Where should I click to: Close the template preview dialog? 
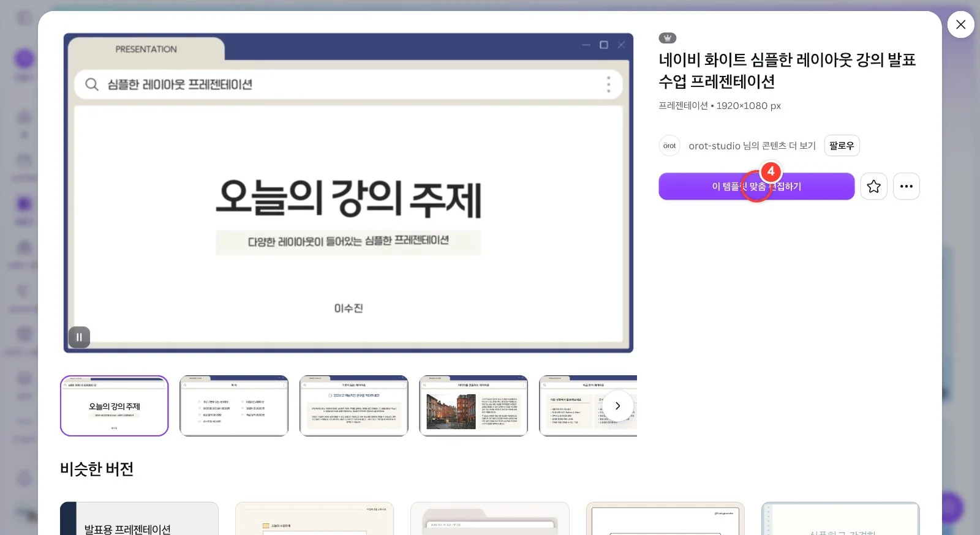click(x=960, y=24)
